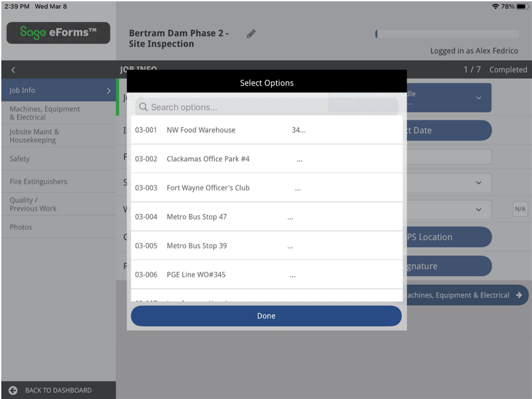Click the Sage eForms logo
The height and width of the screenshot is (399, 532).
(x=58, y=32)
